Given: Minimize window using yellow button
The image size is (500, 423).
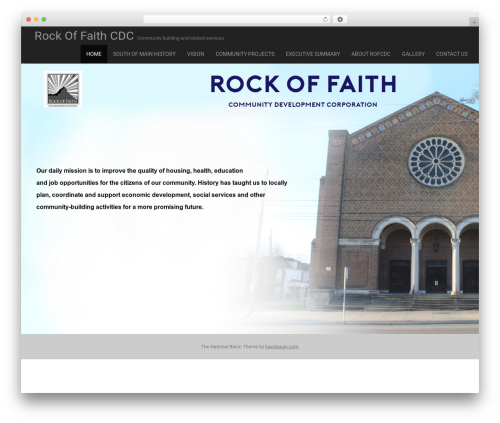Looking at the screenshot, I should [x=36, y=19].
